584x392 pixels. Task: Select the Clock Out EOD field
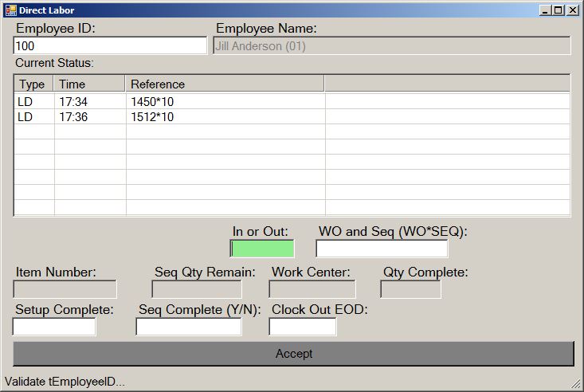click(302, 327)
